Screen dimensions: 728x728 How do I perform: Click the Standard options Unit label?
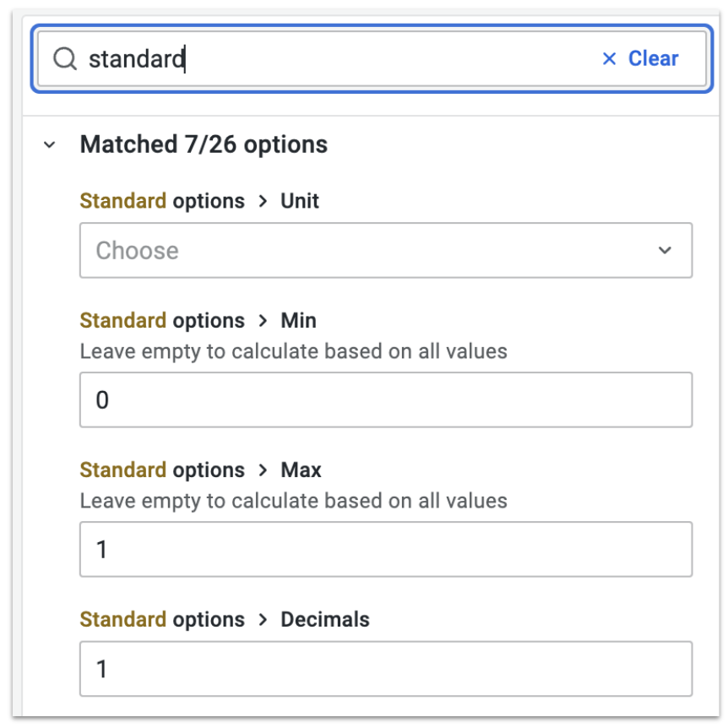(x=199, y=201)
